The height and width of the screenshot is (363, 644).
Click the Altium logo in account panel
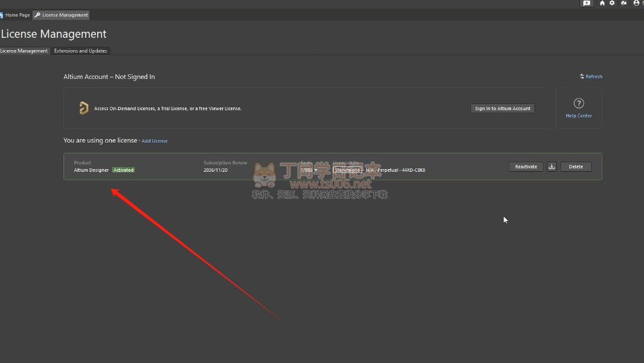coord(84,108)
